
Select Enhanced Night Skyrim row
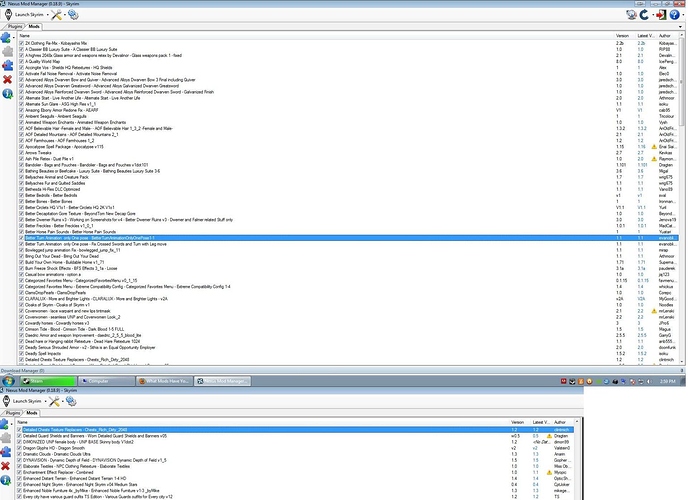295,485
